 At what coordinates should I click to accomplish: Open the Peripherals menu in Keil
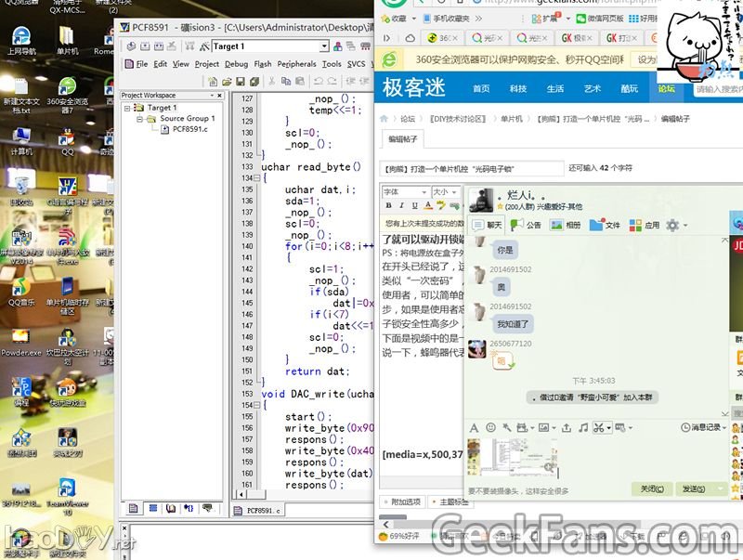coord(296,64)
